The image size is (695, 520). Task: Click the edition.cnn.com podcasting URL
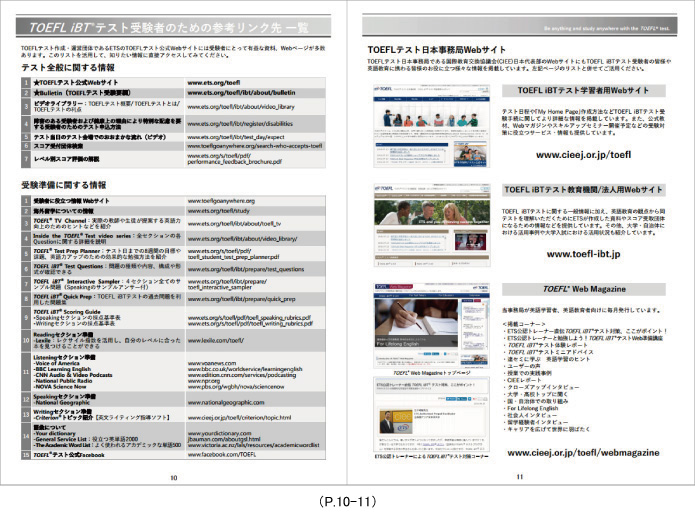242,375
